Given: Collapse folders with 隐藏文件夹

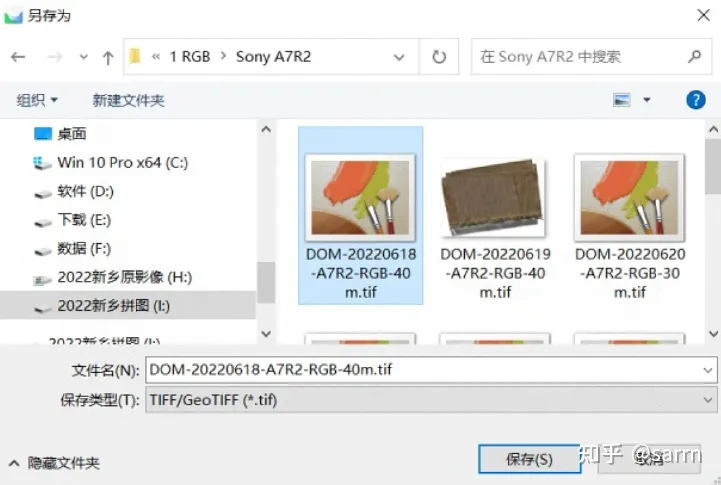Looking at the screenshot, I should pyautogui.click(x=54, y=462).
